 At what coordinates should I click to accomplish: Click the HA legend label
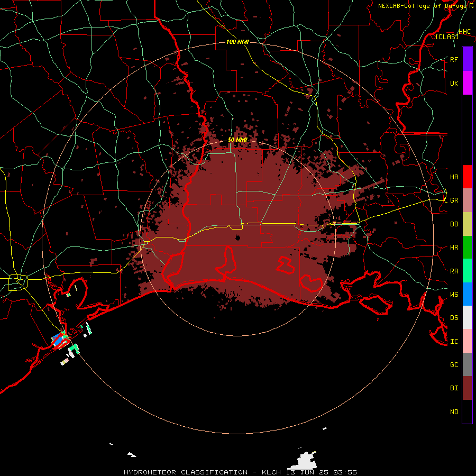click(x=454, y=177)
